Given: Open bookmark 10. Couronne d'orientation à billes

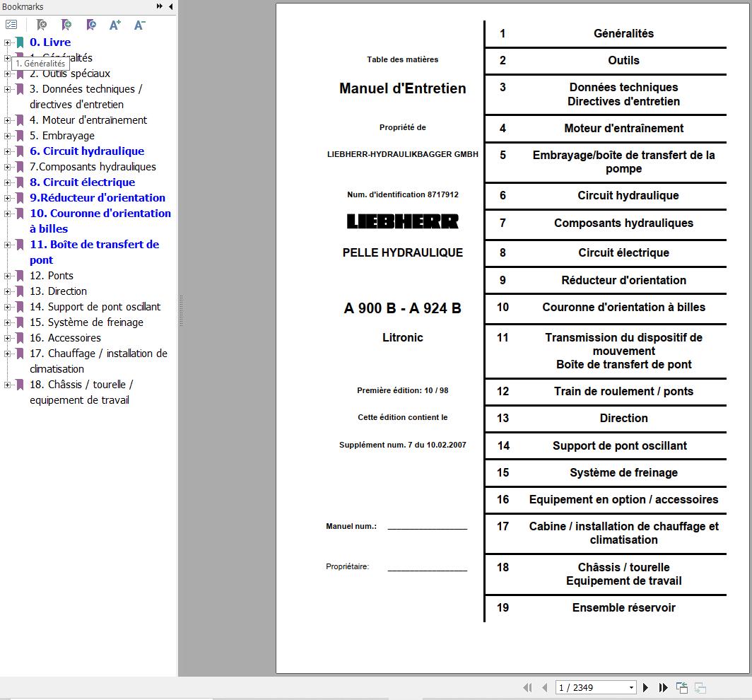Looking at the screenshot, I should tap(100, 221).
